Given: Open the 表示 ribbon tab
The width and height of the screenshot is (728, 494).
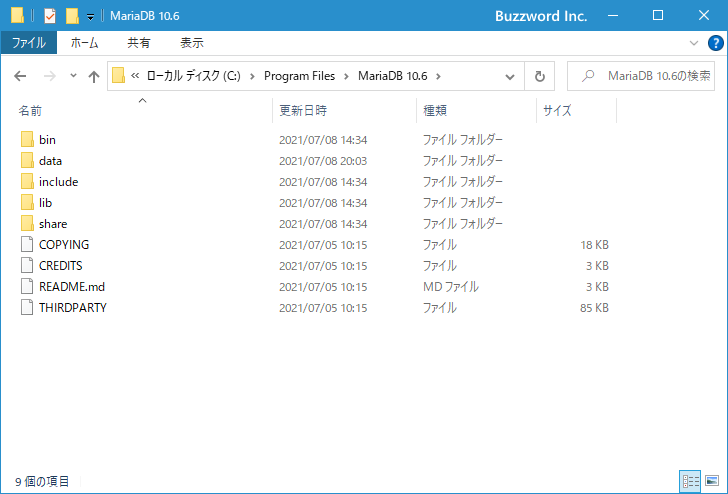Looking at the screenshot, I should (192, 43).
